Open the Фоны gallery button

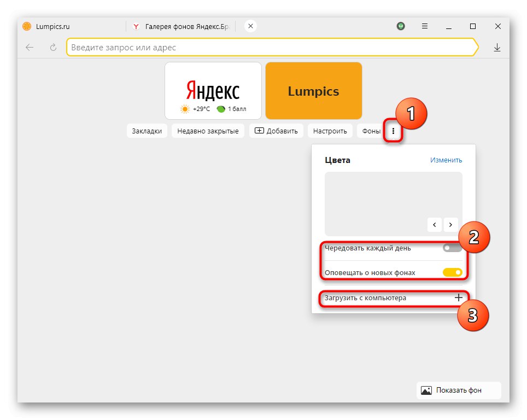pos(371,131)
